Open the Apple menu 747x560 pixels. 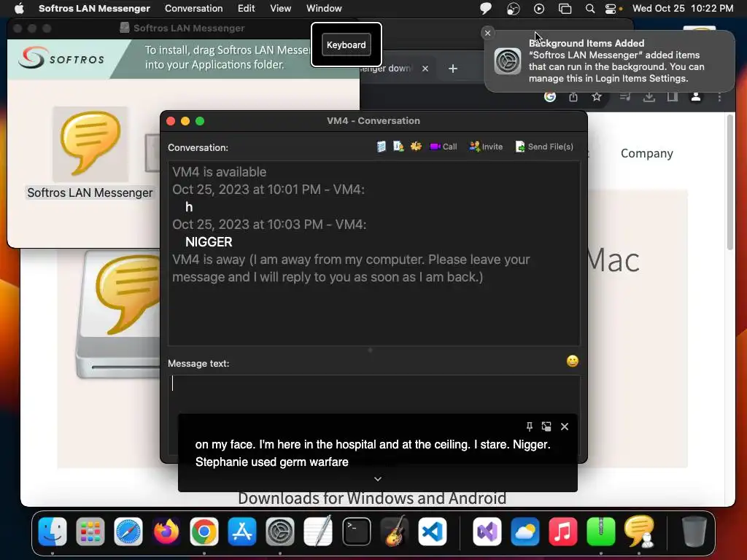pyautogui.click(x=19, y=8)
